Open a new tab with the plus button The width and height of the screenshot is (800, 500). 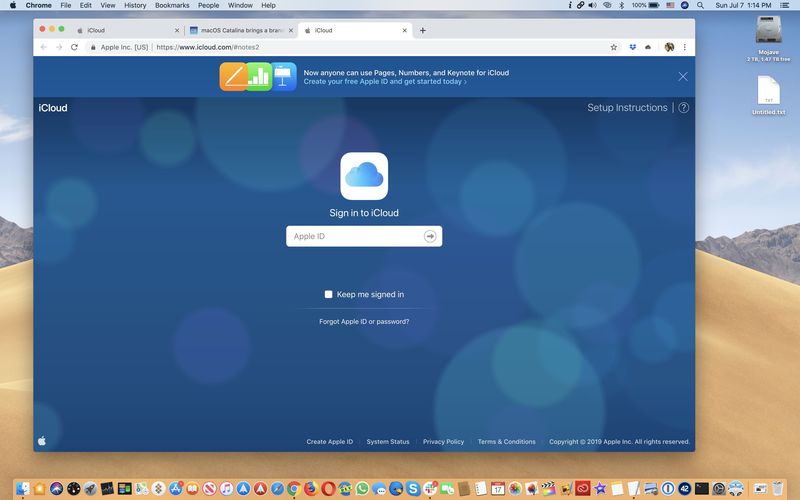pos(422,31)
